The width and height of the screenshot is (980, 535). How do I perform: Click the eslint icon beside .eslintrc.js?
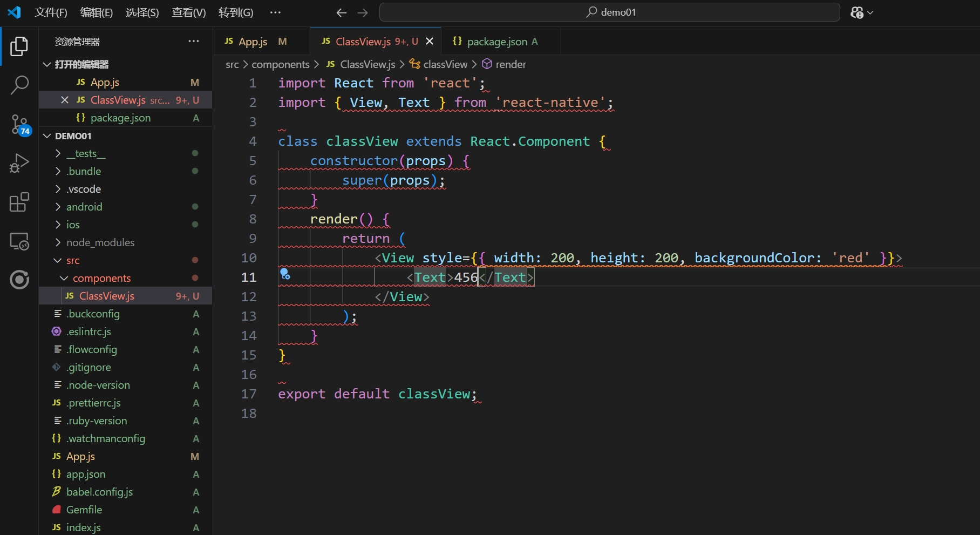click(x=57, y=331)
